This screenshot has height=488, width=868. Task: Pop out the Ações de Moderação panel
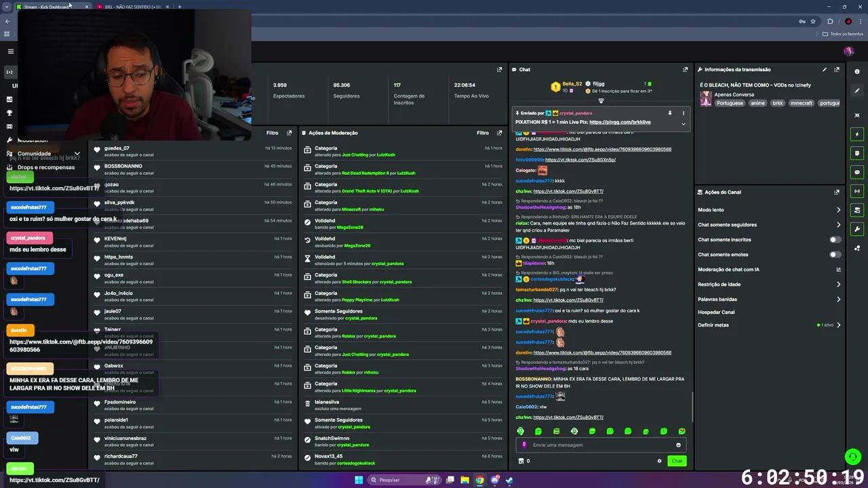pyautogui.click(x=499, y=133)
